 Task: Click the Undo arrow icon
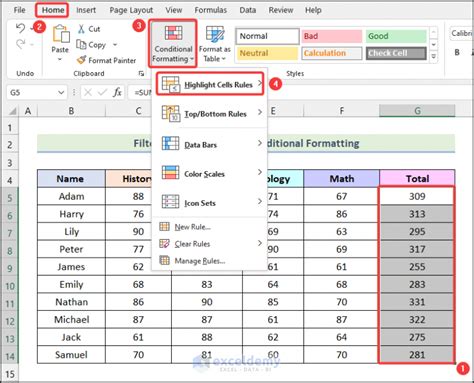coord(20,28)
